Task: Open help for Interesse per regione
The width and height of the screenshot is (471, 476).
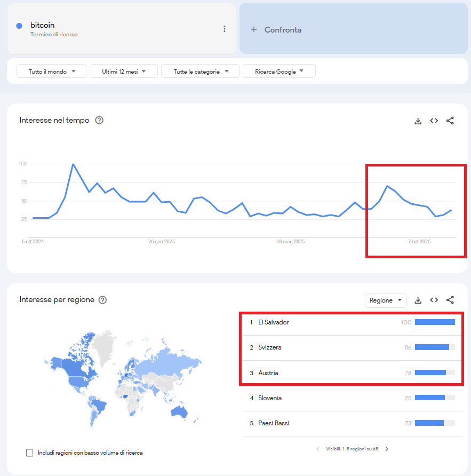Action: [x=102, y=300]
